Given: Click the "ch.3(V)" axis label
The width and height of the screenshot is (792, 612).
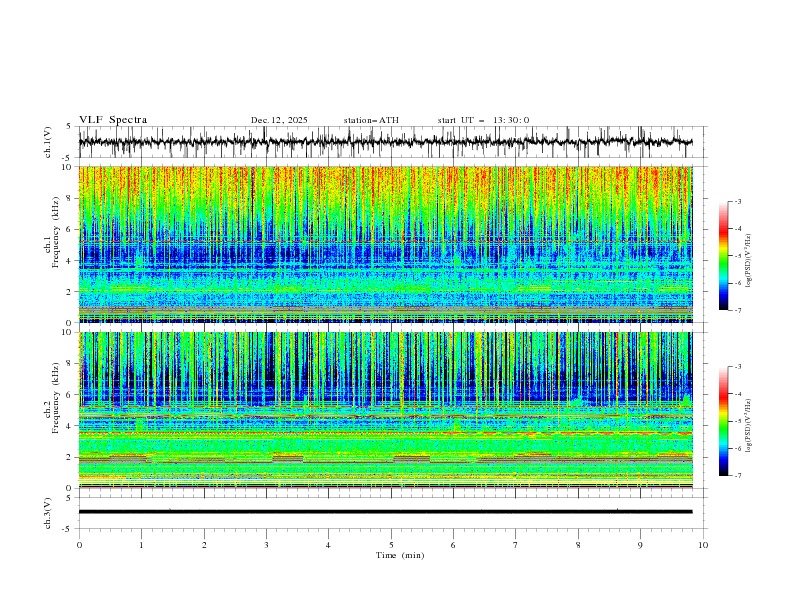Looking at the screenshot, I should [x=48, y=513].
